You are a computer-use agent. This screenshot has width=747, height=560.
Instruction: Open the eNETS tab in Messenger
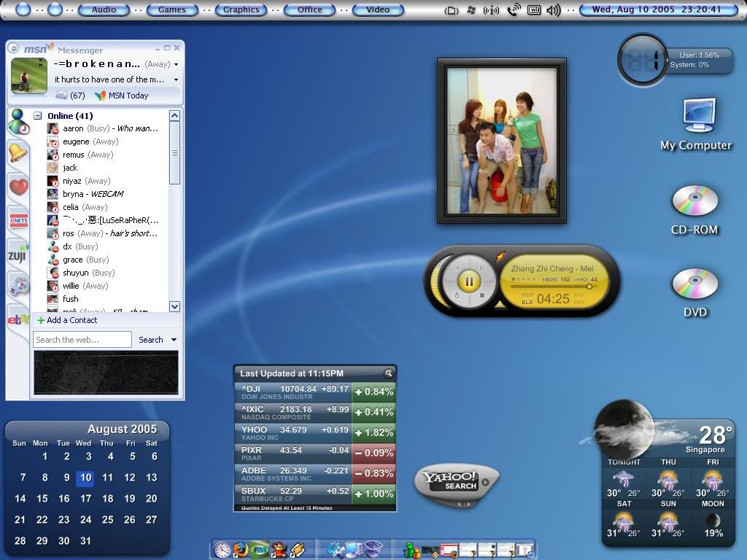pyautogui.click(x=18, y=220)
